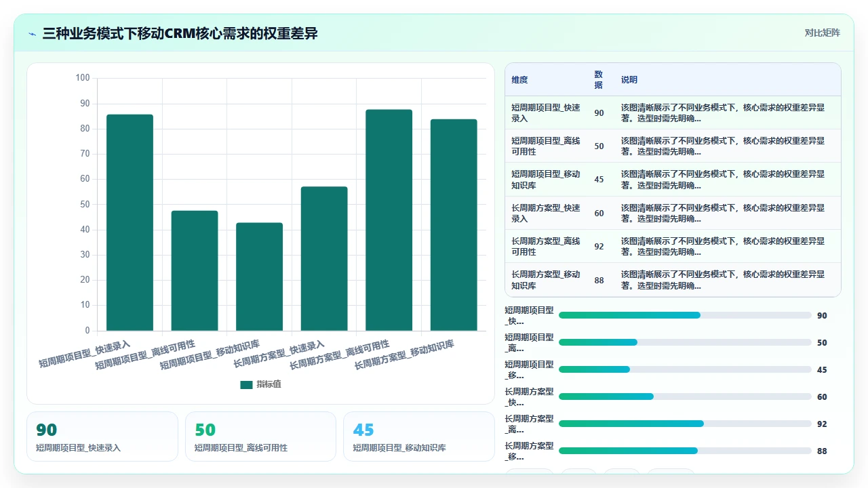Select table cell 短周期项目型_离线可用性 in 维度 column
The image size is (868, 488).
[546, 146]
